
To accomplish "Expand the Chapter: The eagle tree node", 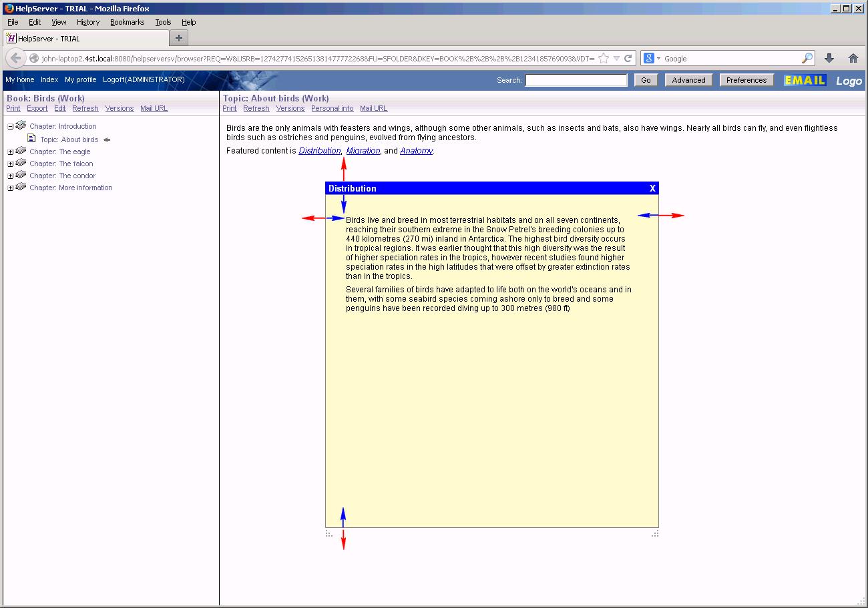I will [x=9, y=151].
